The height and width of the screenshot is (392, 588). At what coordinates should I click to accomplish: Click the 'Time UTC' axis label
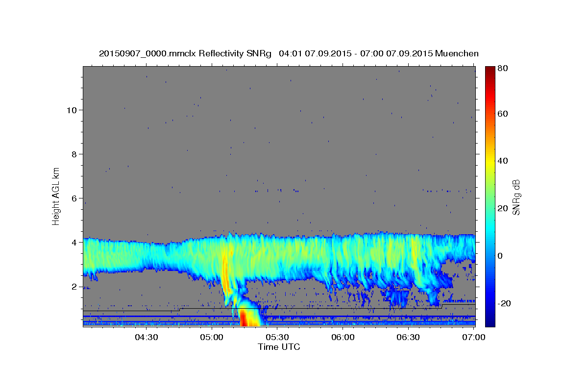(279, 347)
